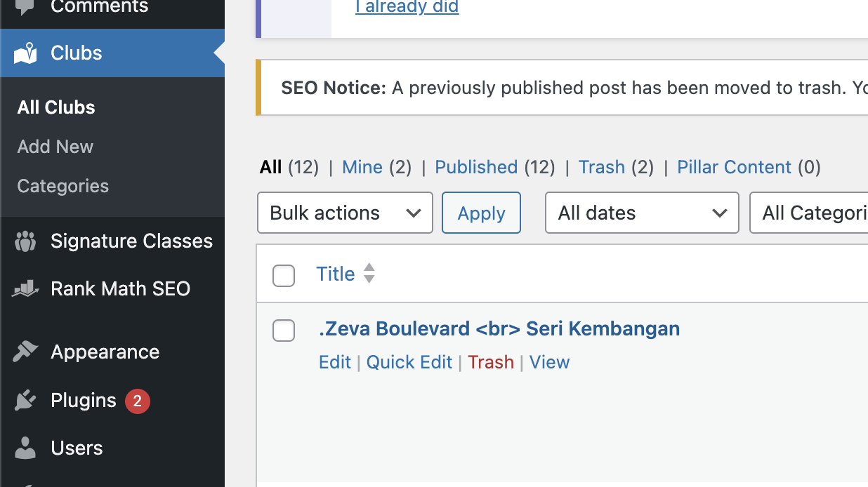Sort the list by Title column
868x487 pixels.
336,274
